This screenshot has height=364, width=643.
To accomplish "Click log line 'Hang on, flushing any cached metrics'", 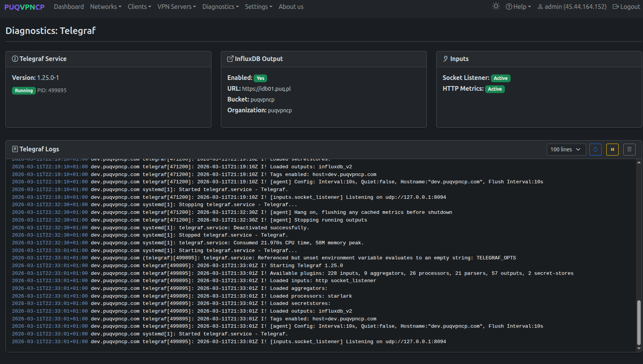I will [x=232, y=212].
